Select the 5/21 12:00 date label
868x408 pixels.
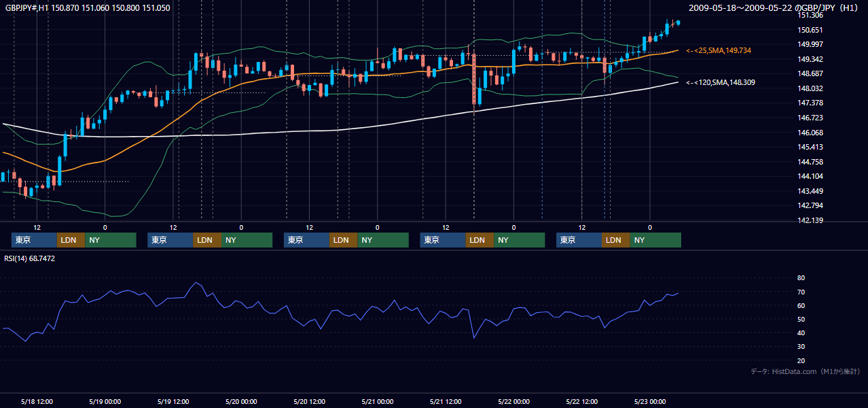(446, 402)
